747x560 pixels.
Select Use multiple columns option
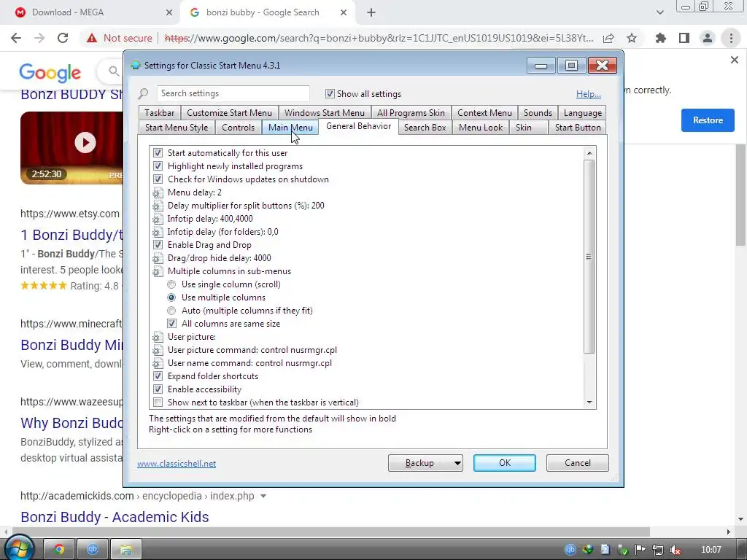coord(171,297)
